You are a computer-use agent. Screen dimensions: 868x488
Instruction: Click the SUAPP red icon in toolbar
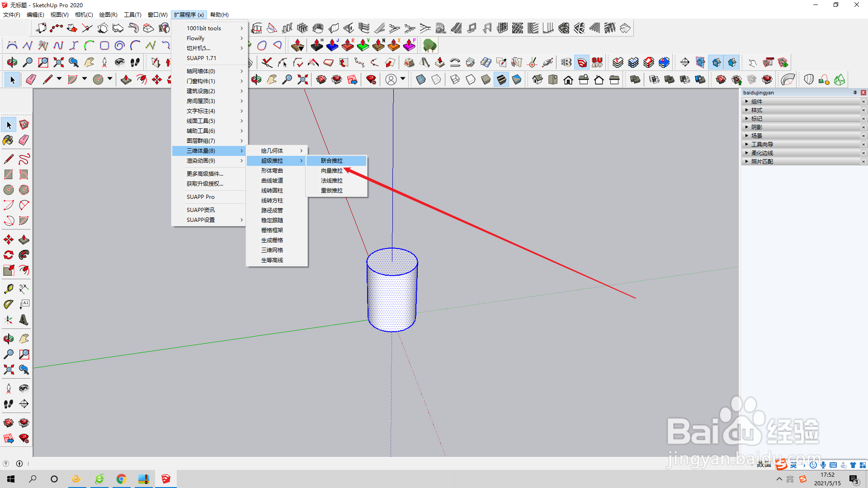click(597, 62)
